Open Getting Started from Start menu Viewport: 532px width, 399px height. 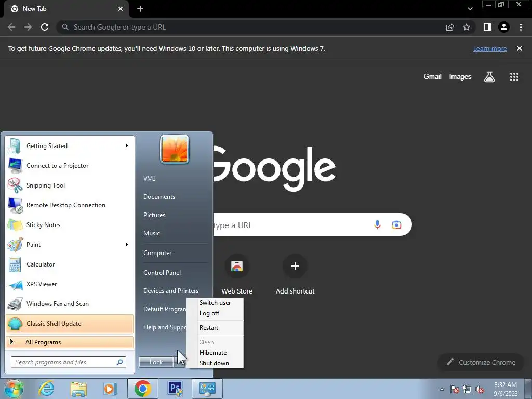click(70, 146)
